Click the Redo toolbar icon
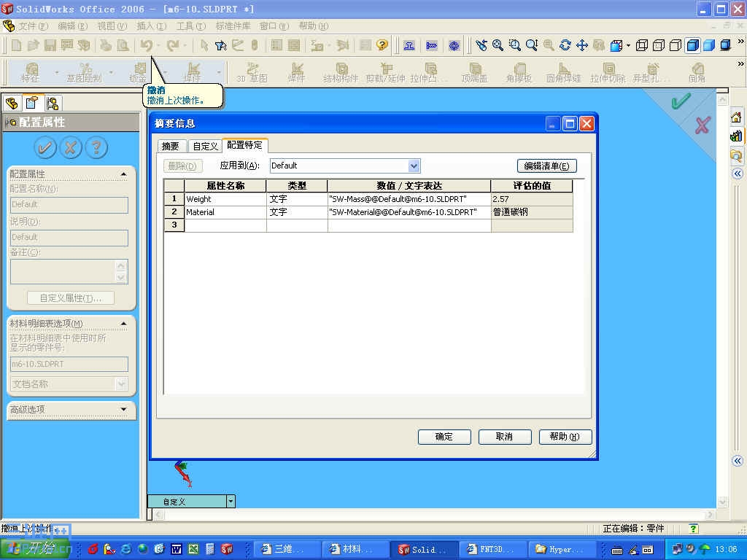 pyautogui.click(x=172, y=45)
